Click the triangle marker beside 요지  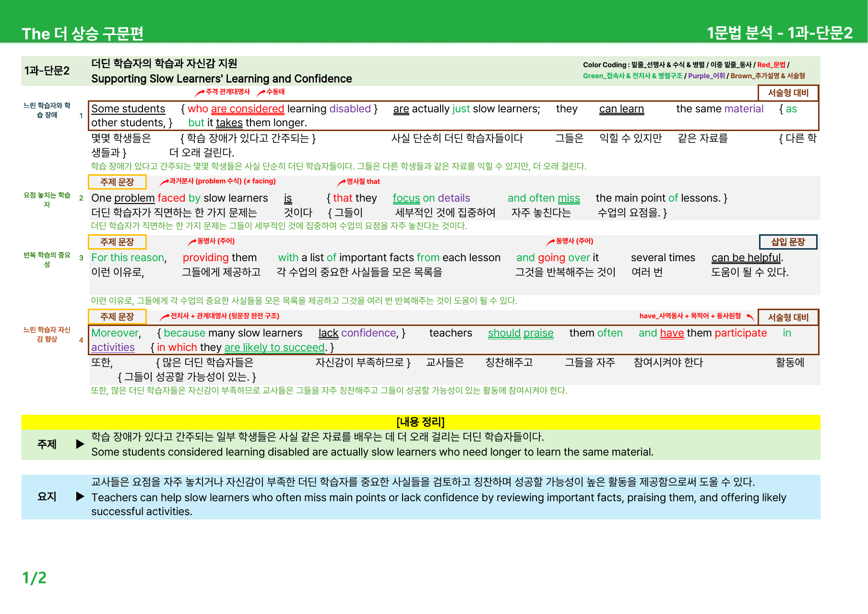tap(80, 496)
